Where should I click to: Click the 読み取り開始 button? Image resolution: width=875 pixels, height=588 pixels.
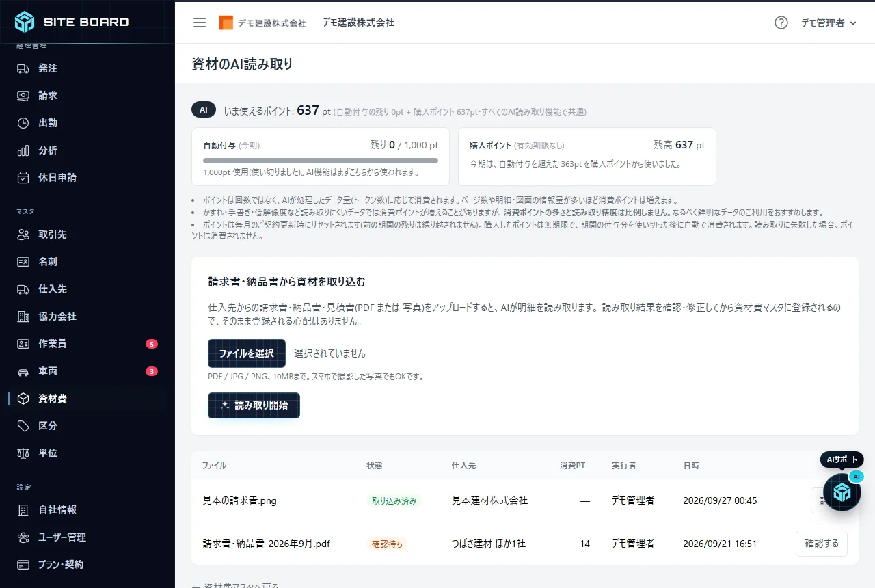coord(254,405)
